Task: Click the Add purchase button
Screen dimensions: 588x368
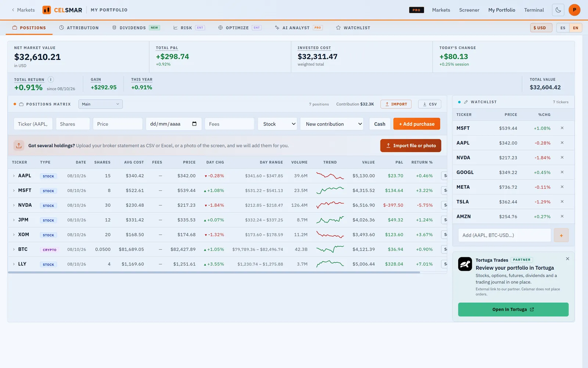Action: coord(417,124)
